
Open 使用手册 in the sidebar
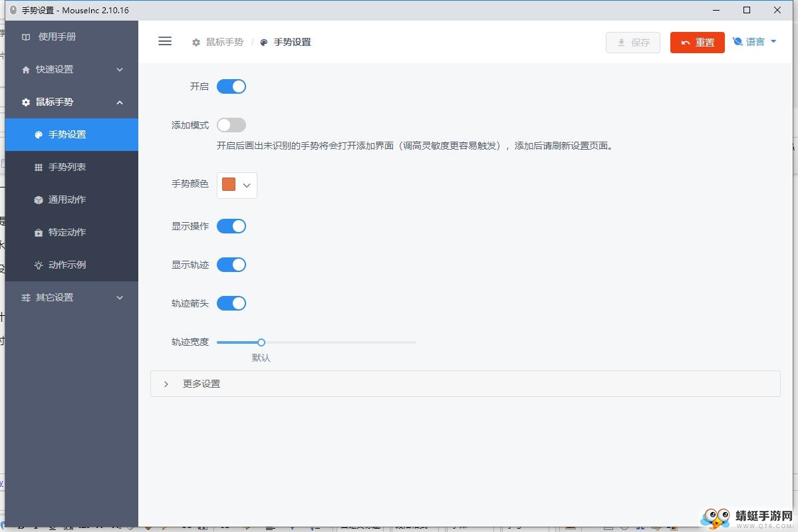[72, 37]
